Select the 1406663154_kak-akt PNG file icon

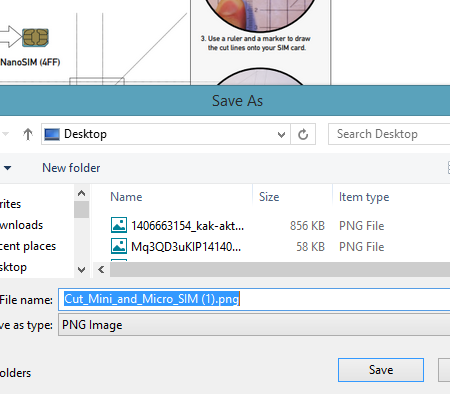click(x=119, y=225)
